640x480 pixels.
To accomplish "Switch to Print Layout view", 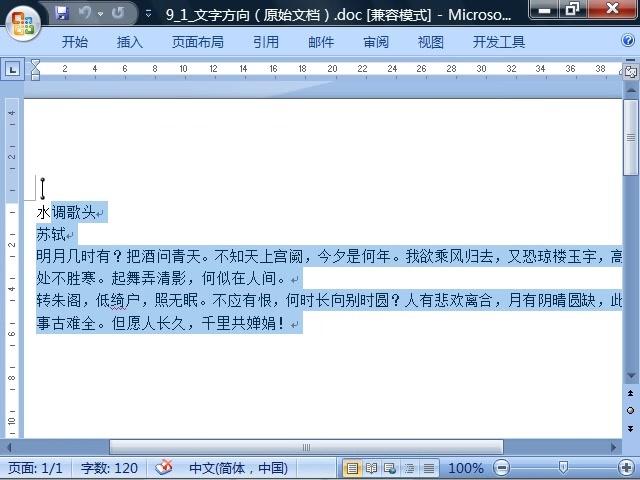I will [x=352, y=468].
